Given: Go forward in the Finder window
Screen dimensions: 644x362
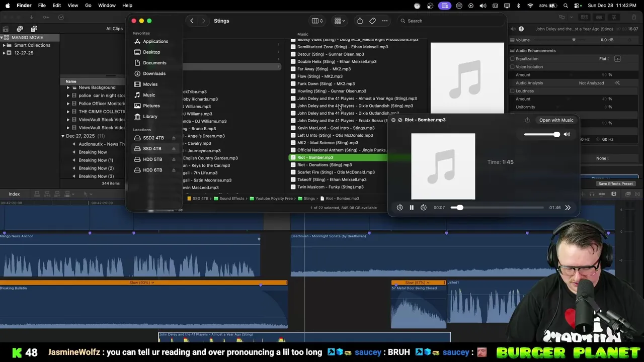Looking at the screenshot, I should [x=203, y=21].
